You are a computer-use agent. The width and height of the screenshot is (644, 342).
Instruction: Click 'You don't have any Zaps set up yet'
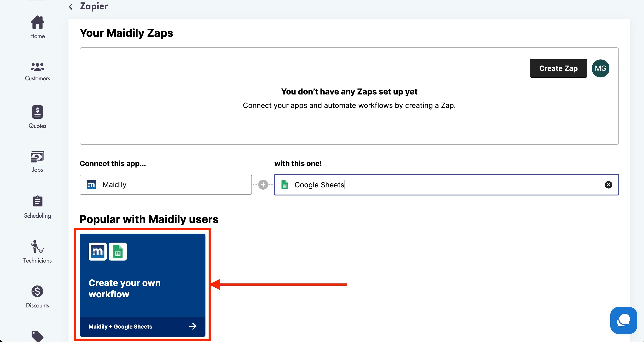point(349,91)
